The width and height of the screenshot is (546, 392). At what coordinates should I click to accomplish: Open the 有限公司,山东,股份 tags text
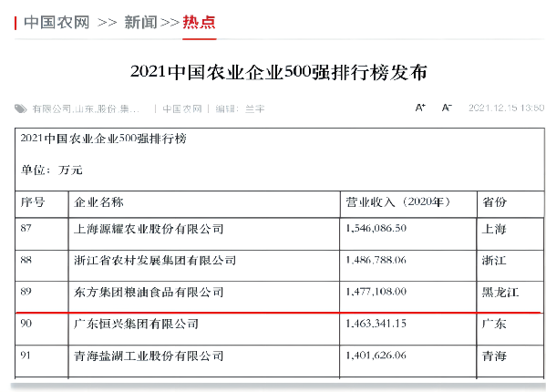pos(86,109)
